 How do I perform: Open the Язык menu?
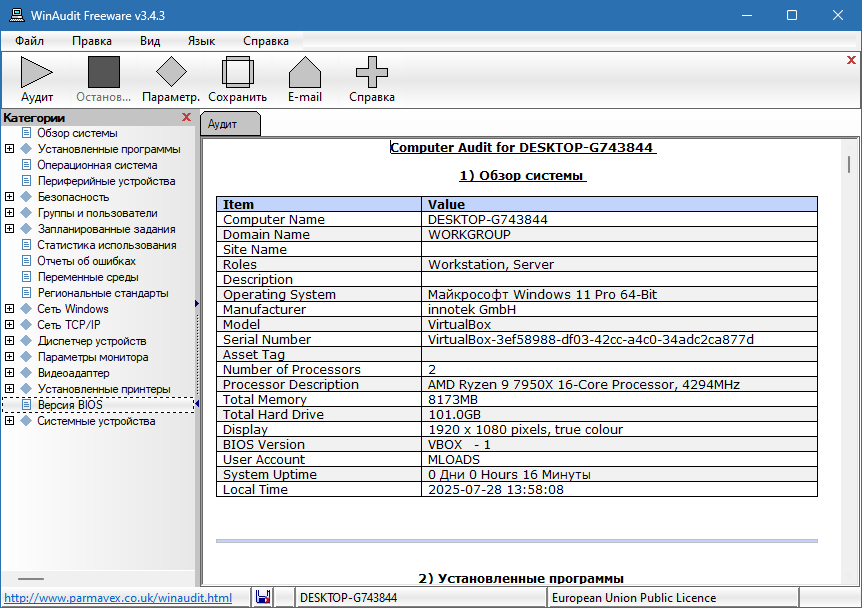coord(201,41)
